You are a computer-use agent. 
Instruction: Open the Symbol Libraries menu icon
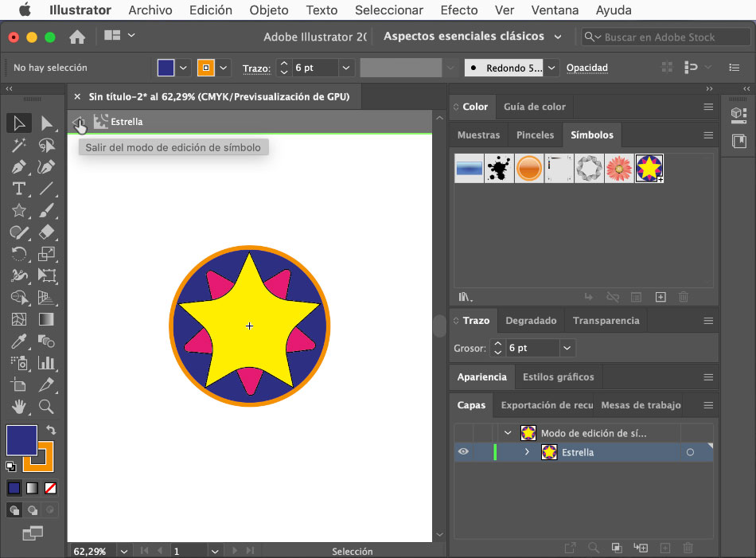pyautogui.click(x=466, y=297)
